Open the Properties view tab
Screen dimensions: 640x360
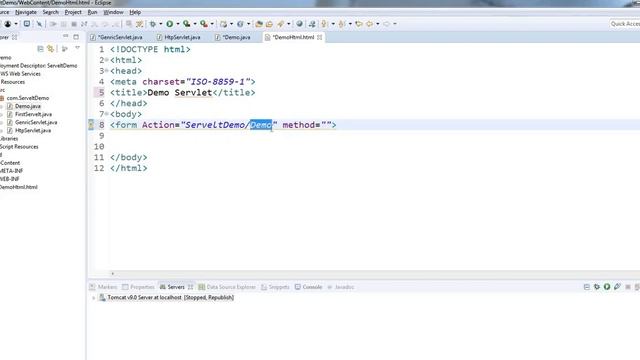click(138, 287)
